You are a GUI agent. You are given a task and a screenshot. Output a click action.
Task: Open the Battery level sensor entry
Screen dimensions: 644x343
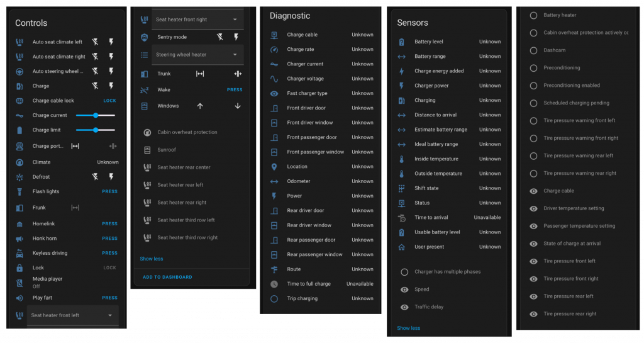tap(429, 42)
